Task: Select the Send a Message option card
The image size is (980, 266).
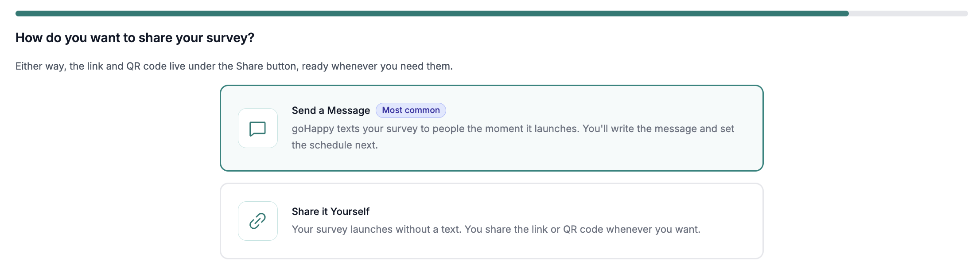Action: coord(491,128)
